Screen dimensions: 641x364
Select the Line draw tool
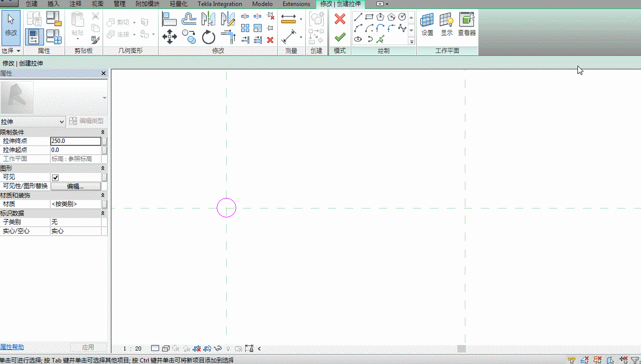358,16
